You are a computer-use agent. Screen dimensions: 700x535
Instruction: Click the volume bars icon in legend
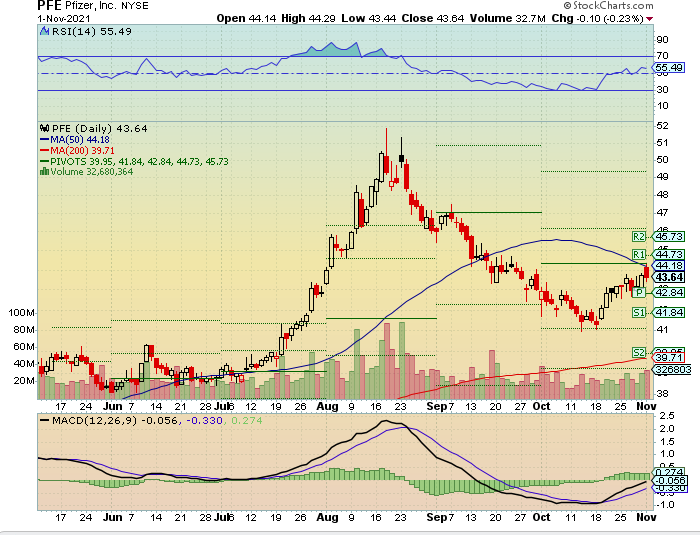pos(44,171)
